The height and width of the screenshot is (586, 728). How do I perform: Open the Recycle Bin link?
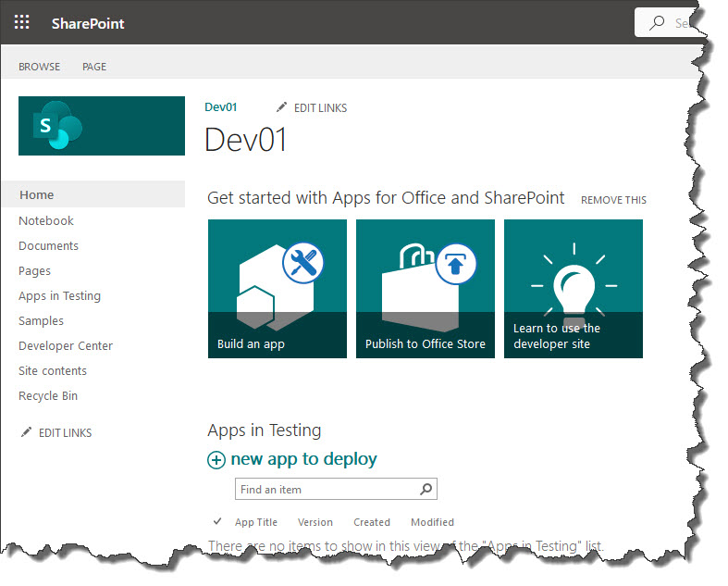point(48,396)
